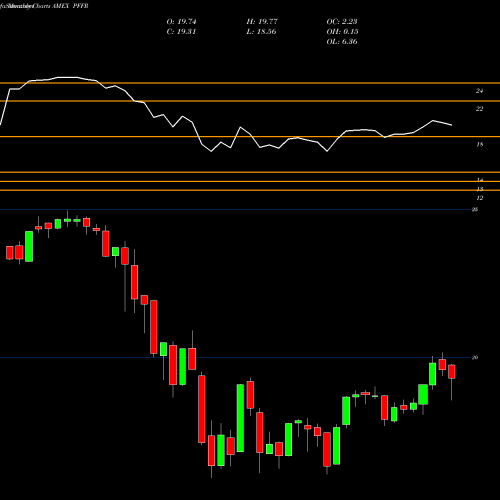Click the high value "H: 19.77"
The image size is (500, 500).
[x=262, y=22]
